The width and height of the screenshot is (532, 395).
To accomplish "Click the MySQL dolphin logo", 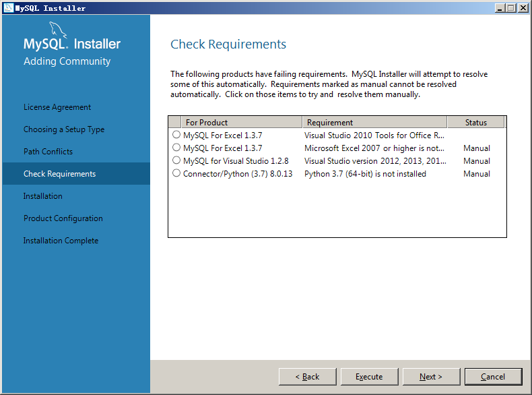I will click(58, 30).
